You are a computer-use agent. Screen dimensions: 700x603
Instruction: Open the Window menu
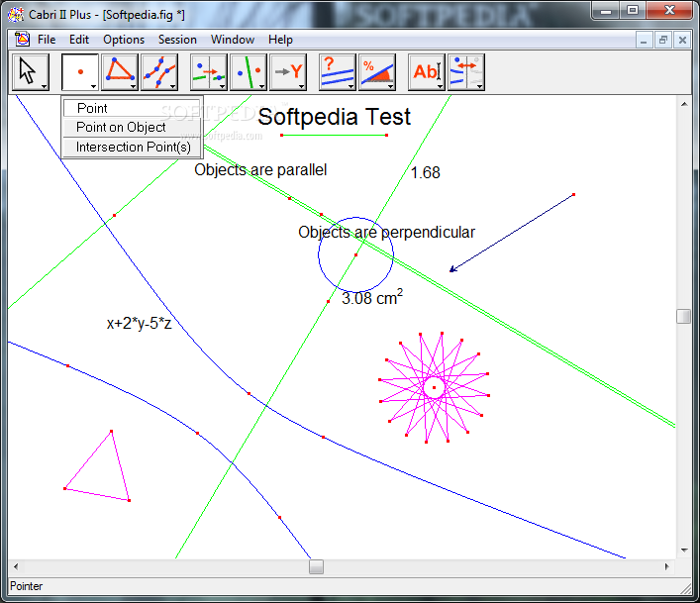pos(233,40)
